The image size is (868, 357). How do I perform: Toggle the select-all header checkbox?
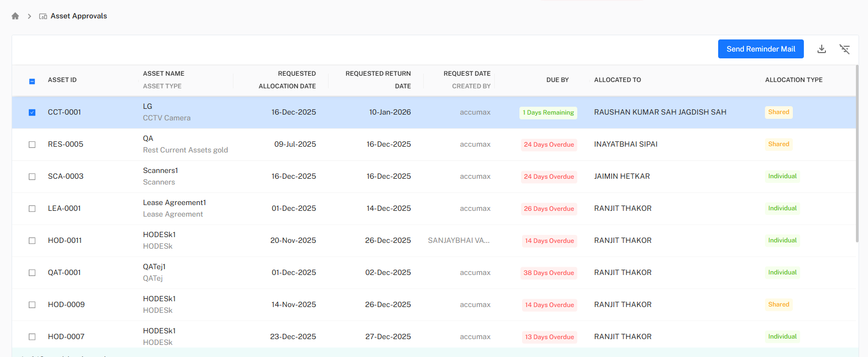point(32,81)
